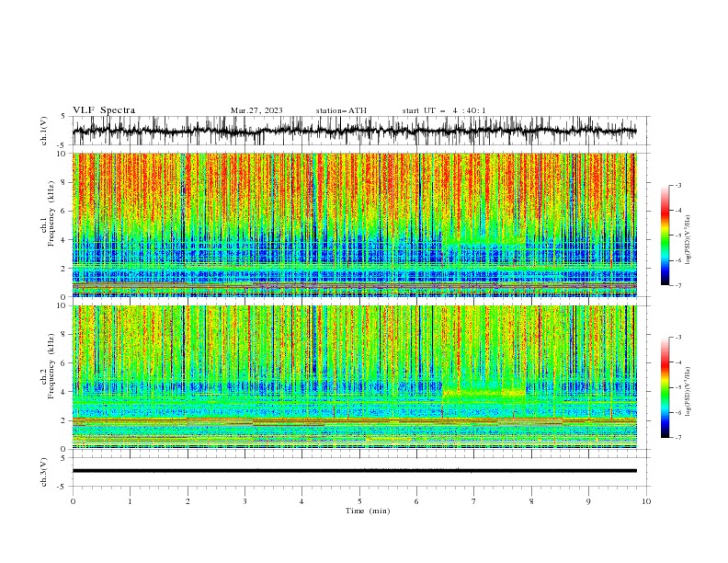The width and height of the screenshot is (728, 563).
Task: Click the yellow emission band in ch.2 spectrogram
Action: (483, 393)
